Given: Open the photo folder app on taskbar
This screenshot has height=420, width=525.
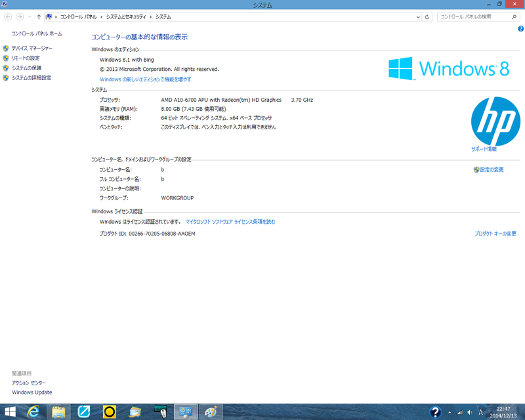Looking at the screenshot, I should [x=135, y=411].
